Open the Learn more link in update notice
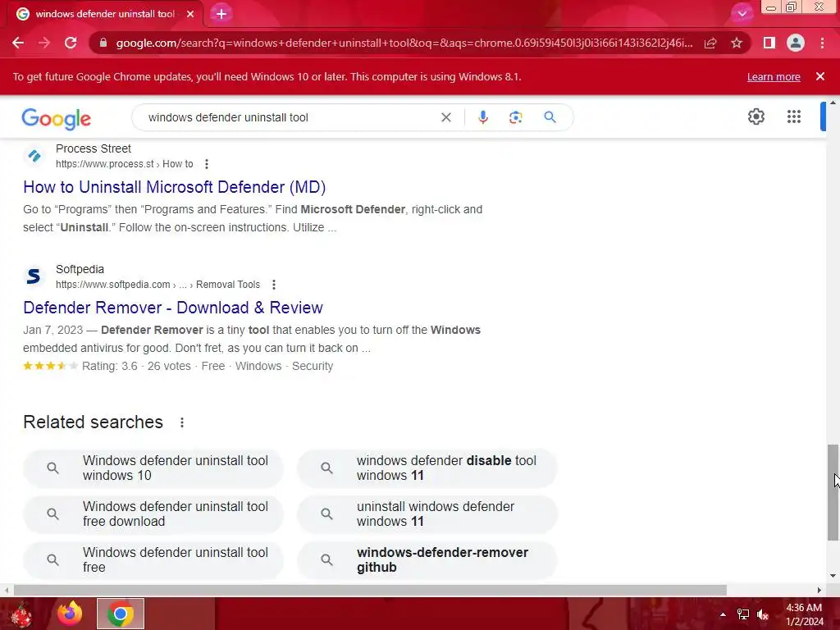840x630 pixels. pos(774,76)
